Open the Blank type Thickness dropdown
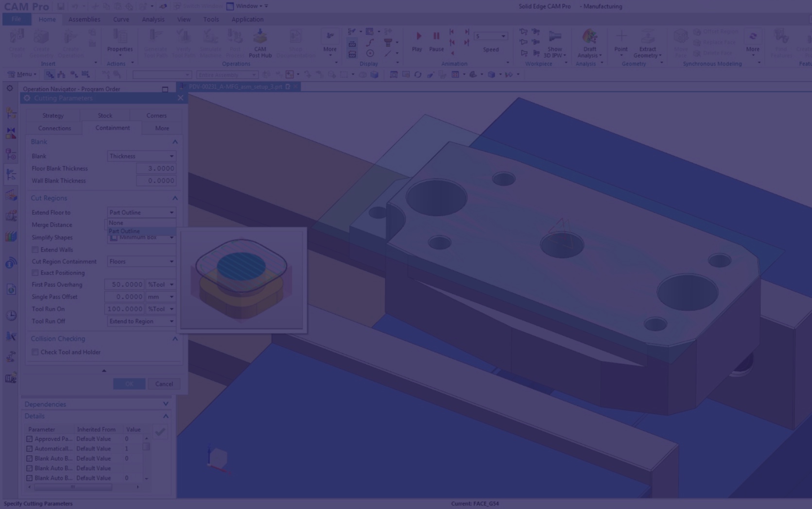This screenshot has height=509, width=812. (x=141, y=156)
